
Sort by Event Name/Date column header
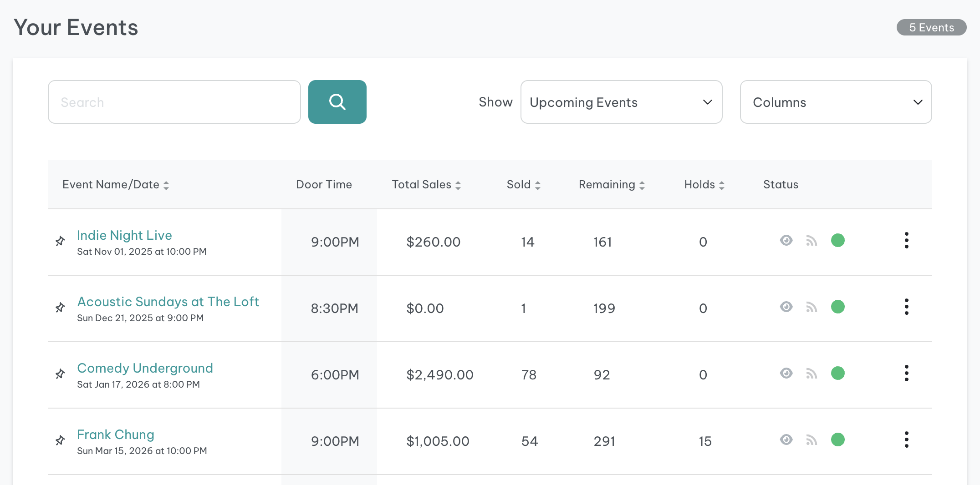coord(116,185)
